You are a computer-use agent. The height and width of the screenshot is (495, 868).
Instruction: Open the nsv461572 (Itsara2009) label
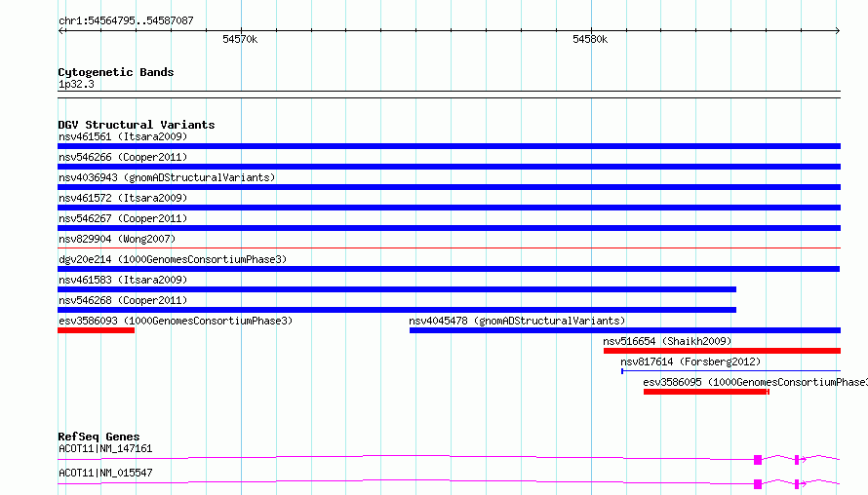tap(123, 198)
